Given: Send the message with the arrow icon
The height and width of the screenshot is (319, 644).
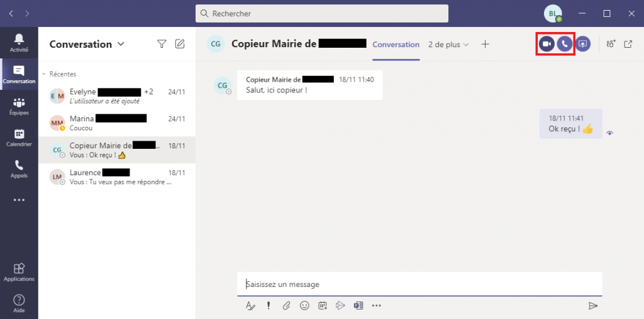Looking at the screenshot, I should pos(592,306).
